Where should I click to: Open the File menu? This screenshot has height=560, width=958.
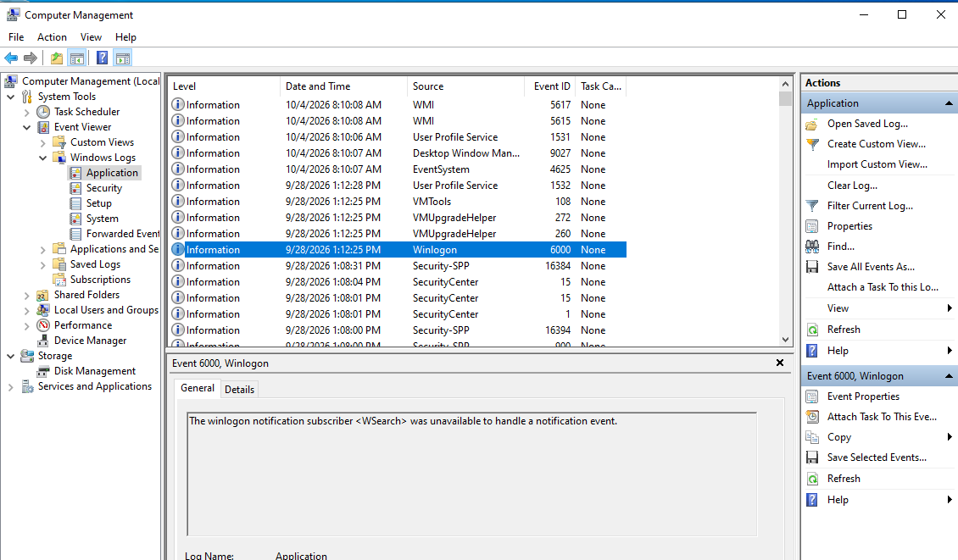(x=16, y=37)
